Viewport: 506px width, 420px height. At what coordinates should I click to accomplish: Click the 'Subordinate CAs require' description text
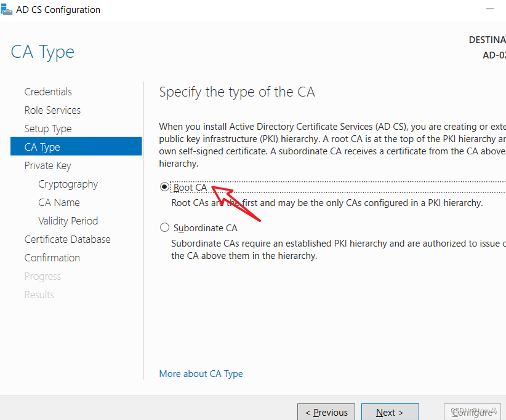(339, 250)
